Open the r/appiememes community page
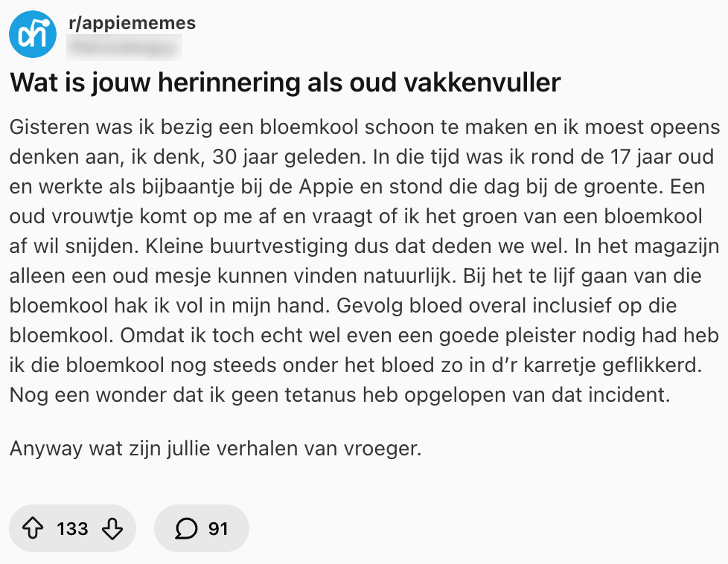The width and height of the screenshot is (728, 564). tap(131, 23)
